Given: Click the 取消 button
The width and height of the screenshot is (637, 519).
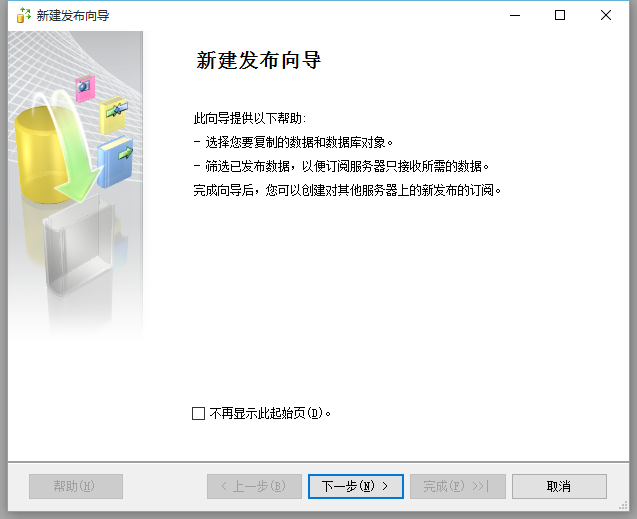Looking at the screenshot, I should click(559, 486).
